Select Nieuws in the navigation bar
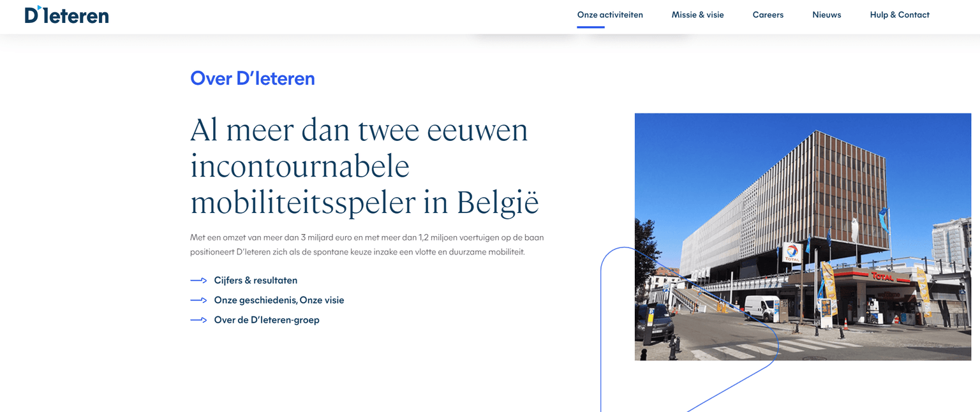980x412 pixels. (x=826, y=15)
